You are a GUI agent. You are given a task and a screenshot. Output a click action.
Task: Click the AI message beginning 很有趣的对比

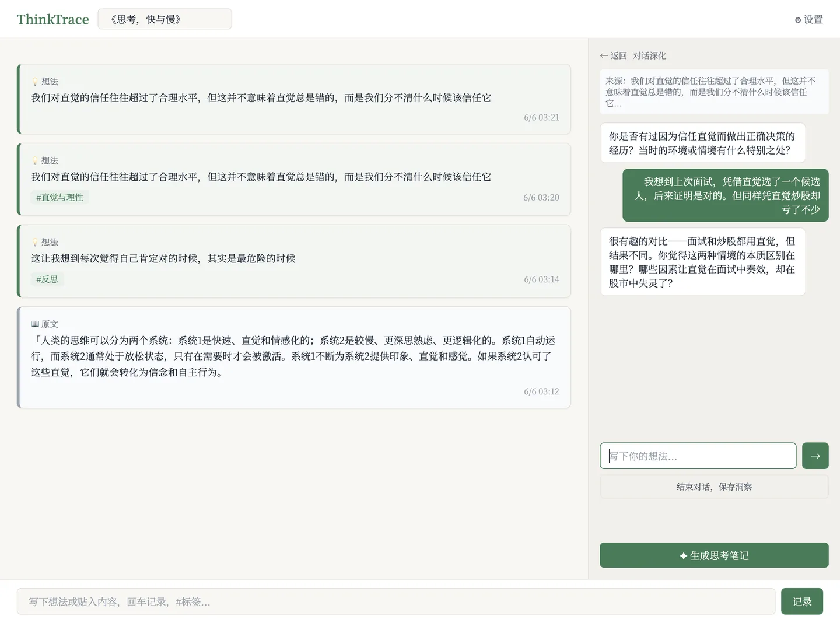click(x=702, y=262)
